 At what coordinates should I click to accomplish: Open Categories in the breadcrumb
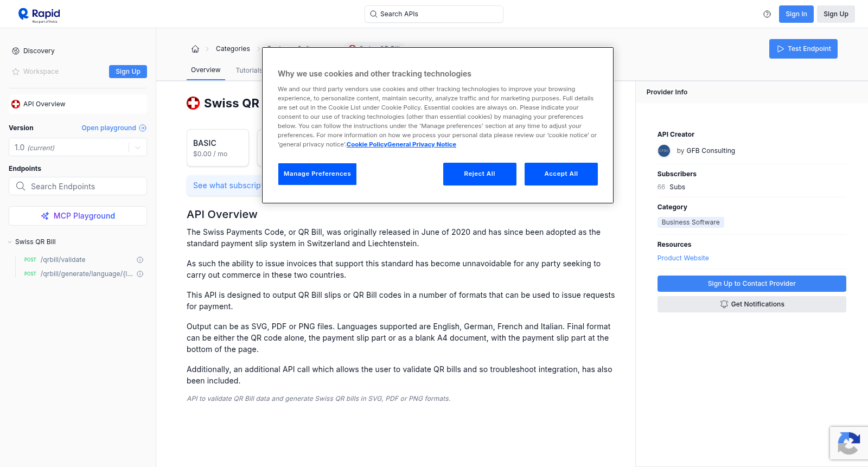(233, 49)
